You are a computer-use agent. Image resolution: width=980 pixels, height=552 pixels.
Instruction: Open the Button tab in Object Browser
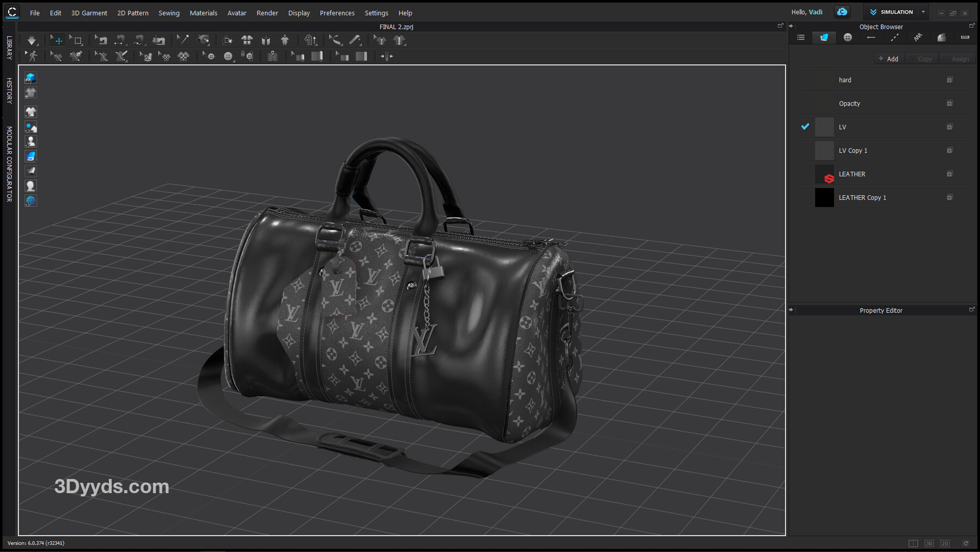tap(848, 38)
